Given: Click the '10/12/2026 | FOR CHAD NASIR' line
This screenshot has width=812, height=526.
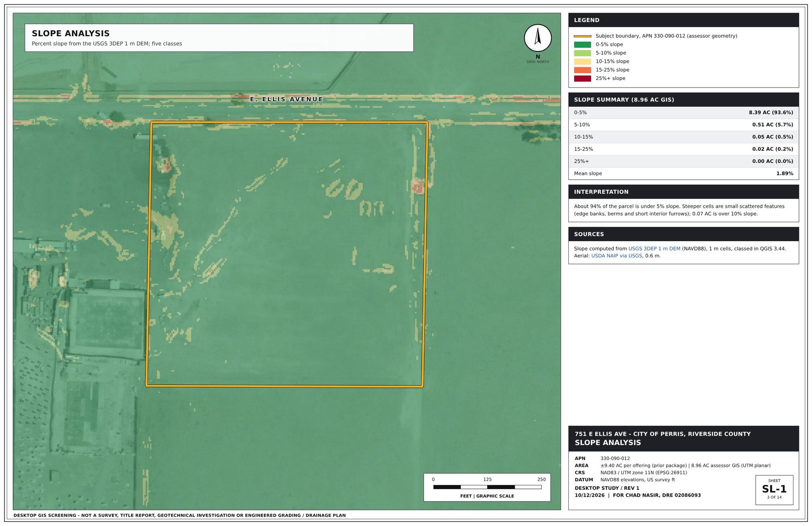Looking at the screenshot, I should (637, 495).
